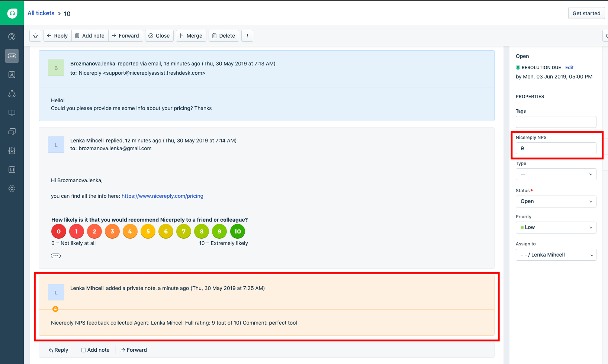Go back to All tickets
The width and height of the screenshot is (608, 364).
pyautogui.click(x=41, y=13)
